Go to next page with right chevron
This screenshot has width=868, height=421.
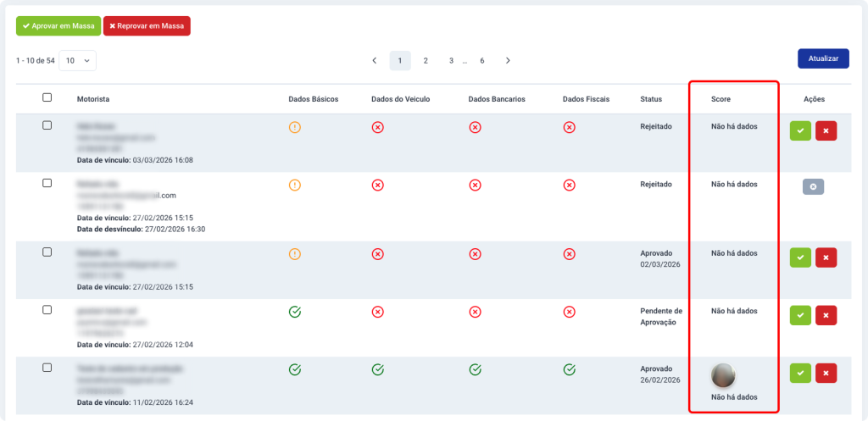[x=508, y=61]
